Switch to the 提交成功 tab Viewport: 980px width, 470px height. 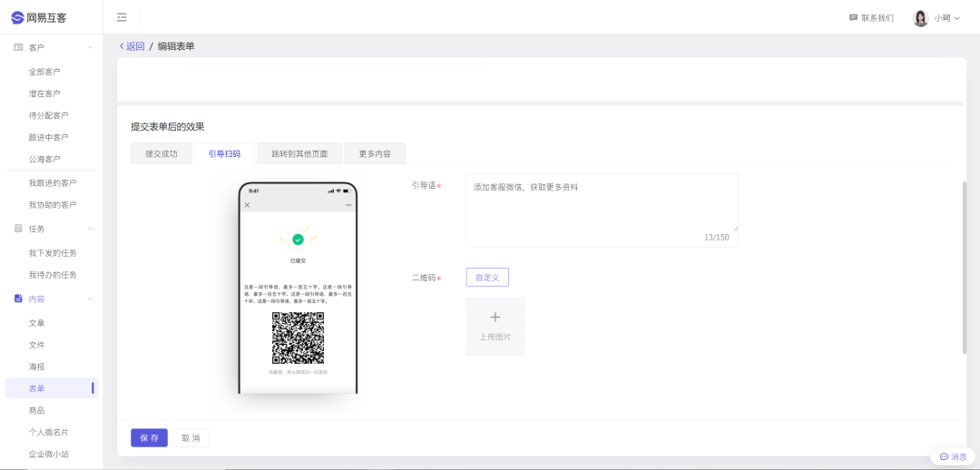click(162, 153)
